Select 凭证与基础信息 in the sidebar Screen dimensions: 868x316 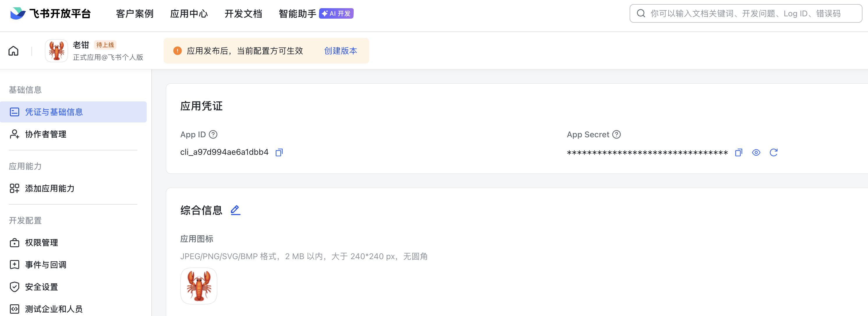(73, 112)
